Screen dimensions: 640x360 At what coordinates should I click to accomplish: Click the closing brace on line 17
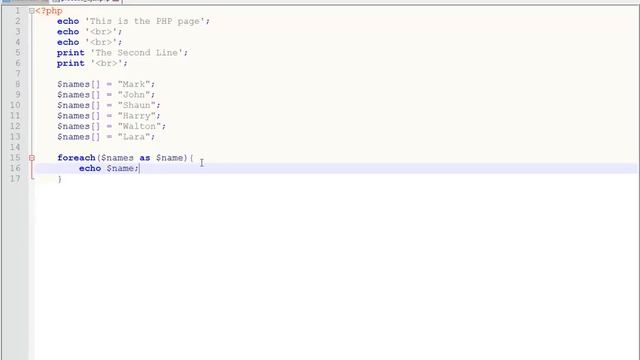60,179
